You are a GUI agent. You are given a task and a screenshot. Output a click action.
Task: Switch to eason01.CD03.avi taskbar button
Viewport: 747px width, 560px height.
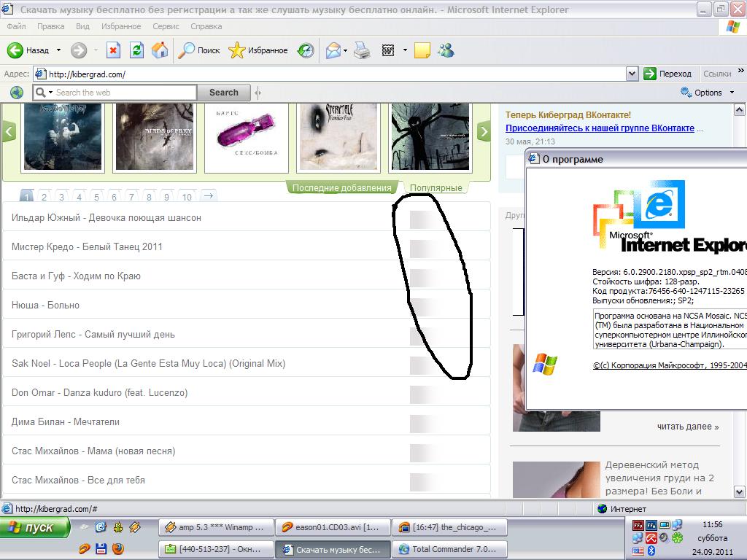tap(333, 527)
